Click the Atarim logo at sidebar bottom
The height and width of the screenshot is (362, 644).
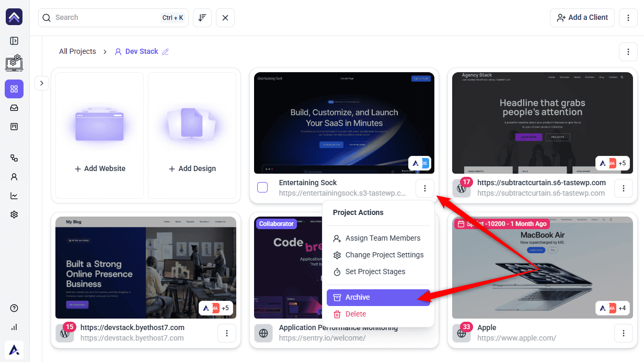tap(14, 350)
